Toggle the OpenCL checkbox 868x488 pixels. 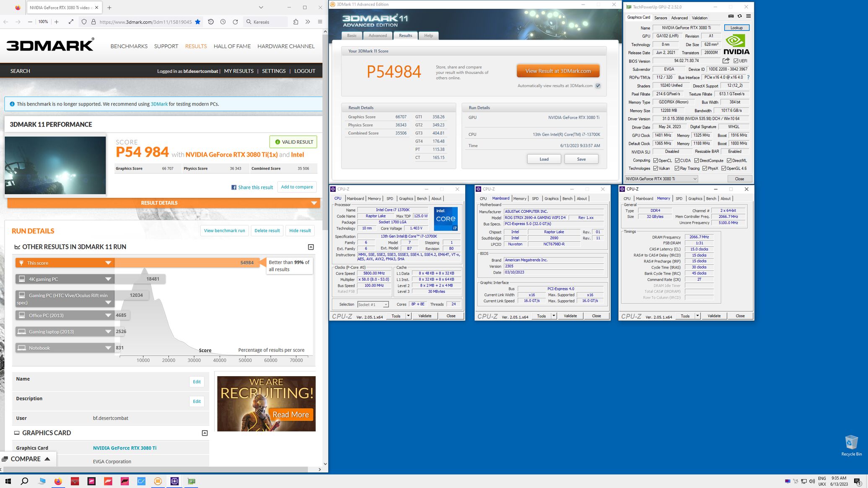(656, 160)
